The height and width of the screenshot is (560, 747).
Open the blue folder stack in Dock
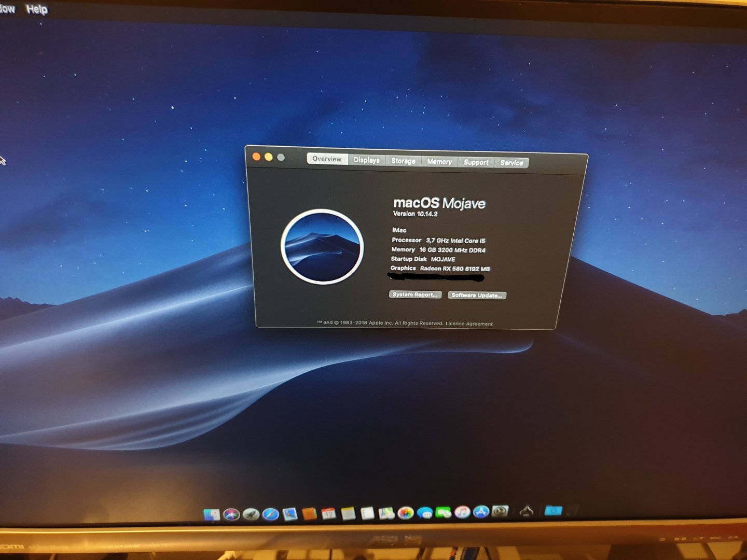[x=553, y=511]
